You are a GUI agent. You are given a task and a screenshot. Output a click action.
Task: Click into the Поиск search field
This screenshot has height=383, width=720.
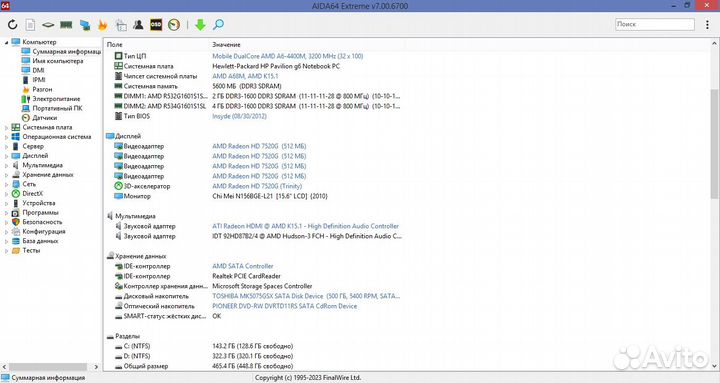tap(655, 24)
